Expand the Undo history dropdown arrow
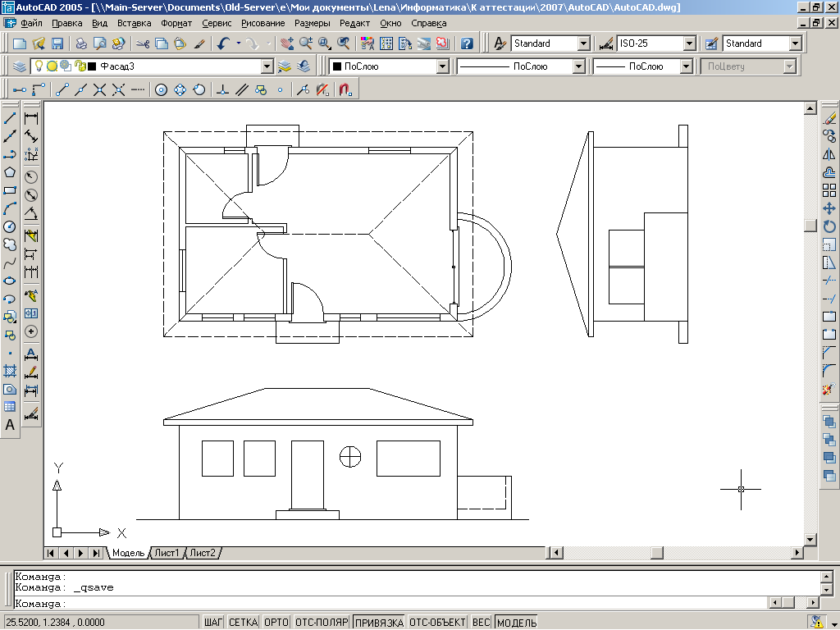 tap(239, 43)
